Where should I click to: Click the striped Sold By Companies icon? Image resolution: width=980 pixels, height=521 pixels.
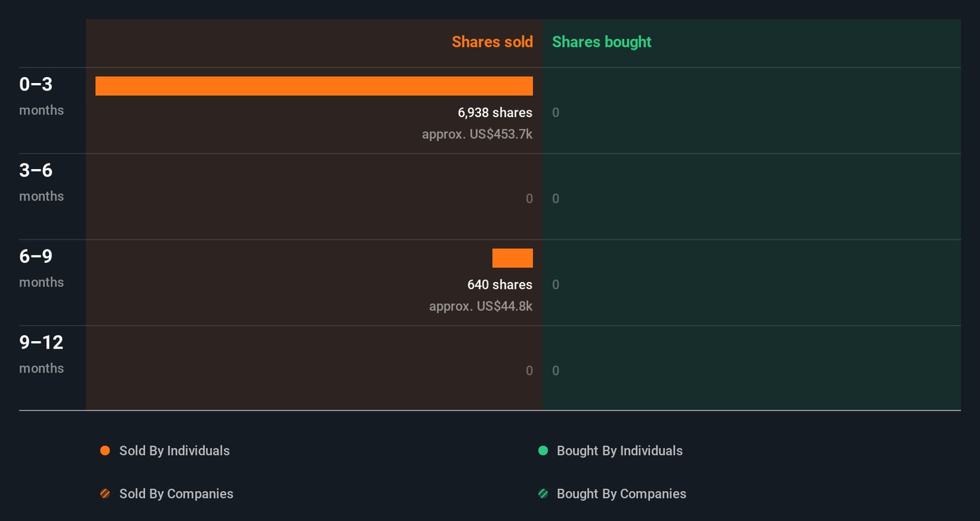click(105, 494)
